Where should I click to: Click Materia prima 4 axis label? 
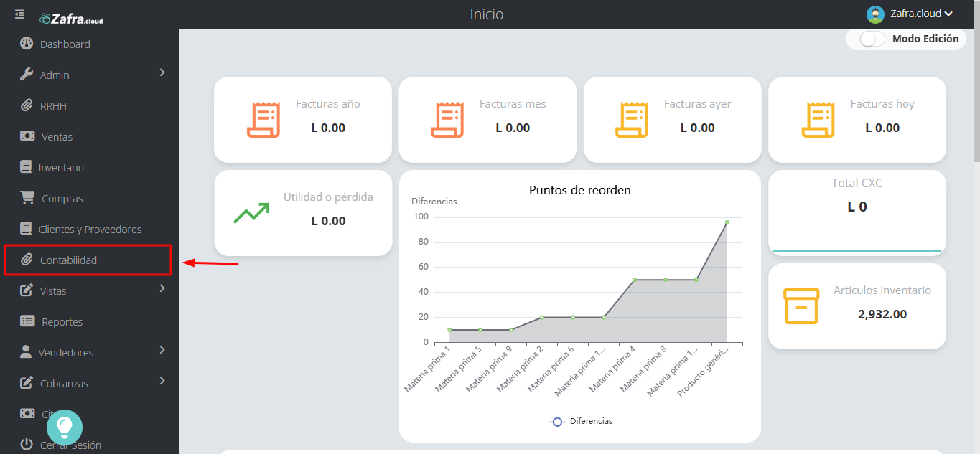tap(612, 369)
